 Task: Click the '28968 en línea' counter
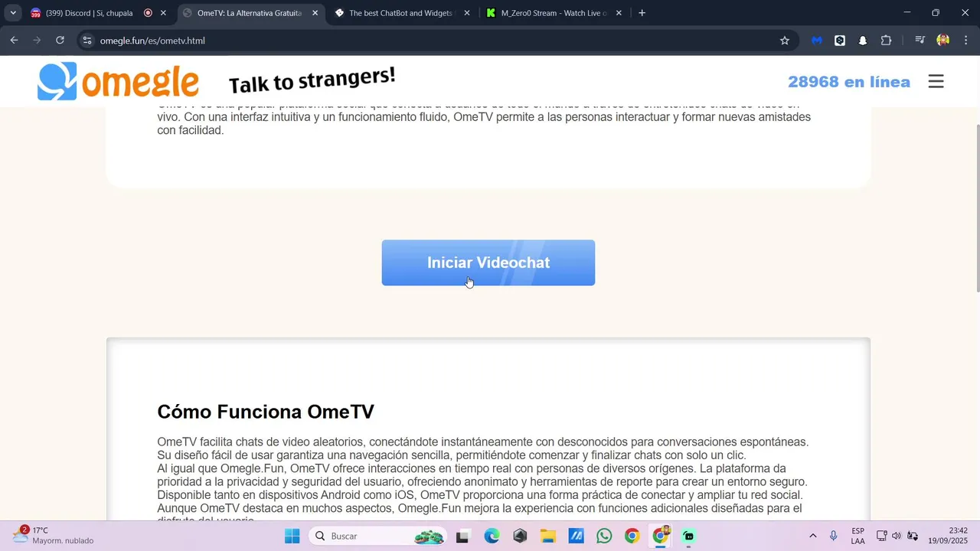click(849, 82)
